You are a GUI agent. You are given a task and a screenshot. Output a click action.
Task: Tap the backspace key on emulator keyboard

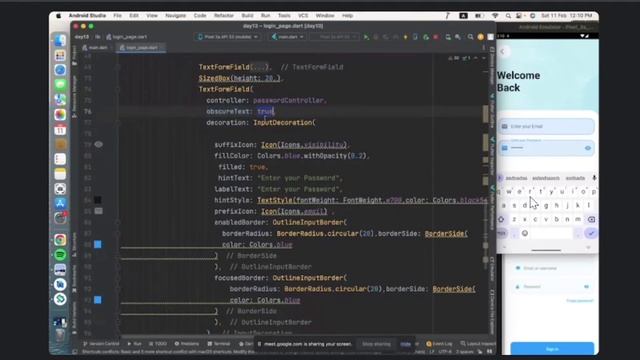pyautogui.click(x=591, y=219)
